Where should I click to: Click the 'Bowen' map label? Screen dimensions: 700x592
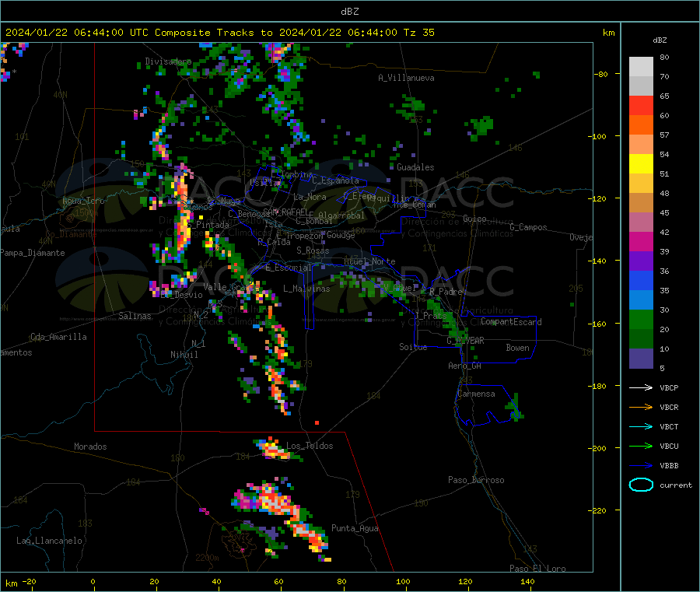point(517,347)
